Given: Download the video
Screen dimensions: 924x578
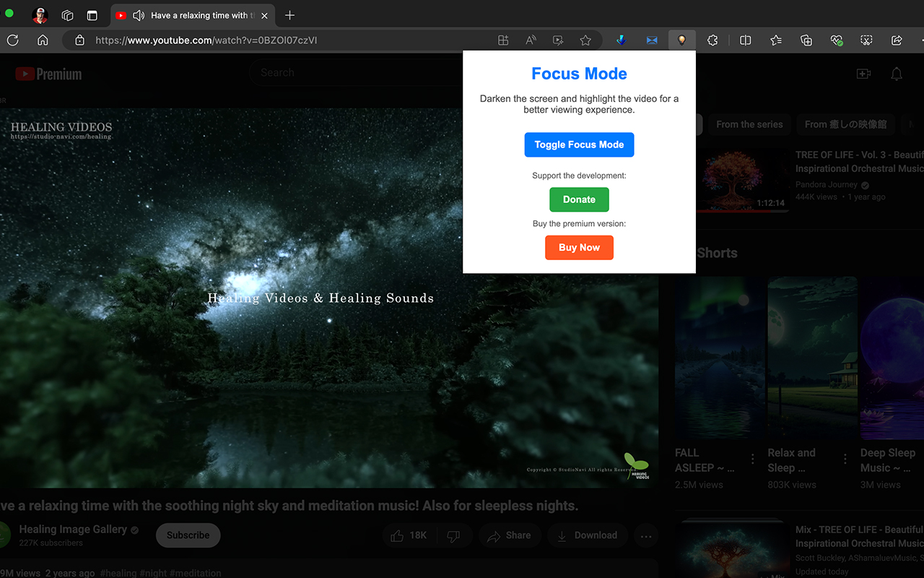Looking at the screenshot, I should point(587,535).
